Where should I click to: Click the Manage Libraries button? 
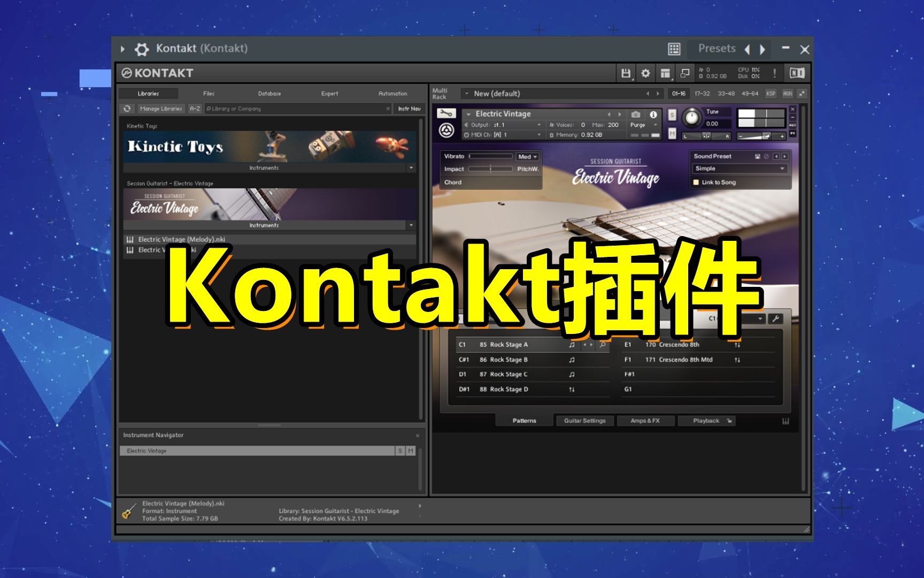pyautogui.click(x=161, y=109)
